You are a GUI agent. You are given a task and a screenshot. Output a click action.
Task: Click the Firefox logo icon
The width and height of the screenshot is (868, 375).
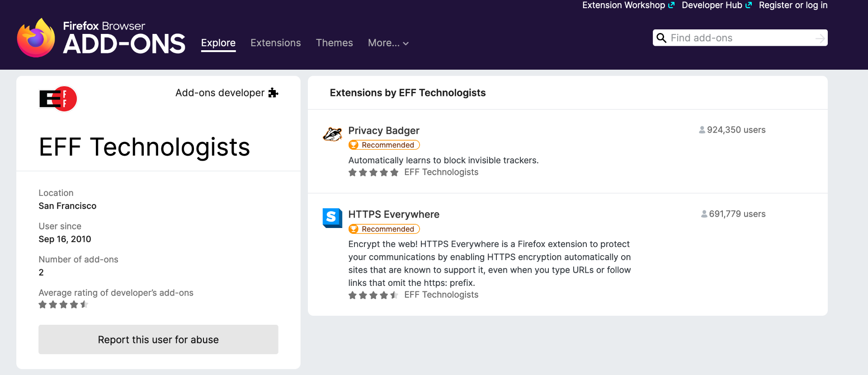[36, 38]
